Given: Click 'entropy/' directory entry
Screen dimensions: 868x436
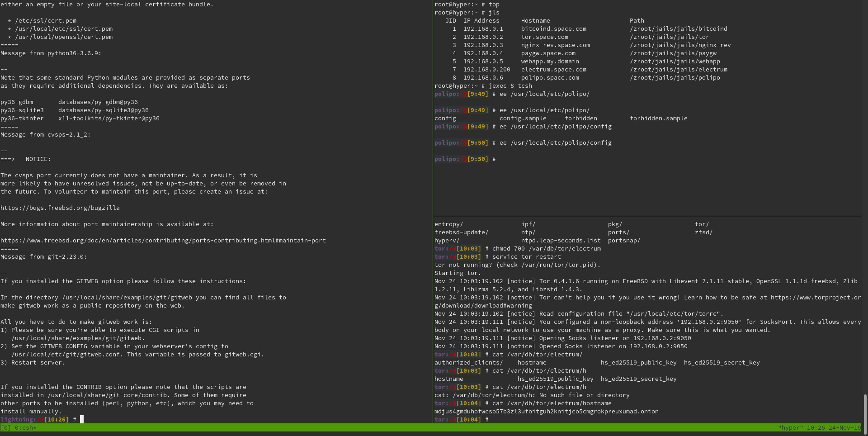Looking at the screenshot, I should point(449,224).
